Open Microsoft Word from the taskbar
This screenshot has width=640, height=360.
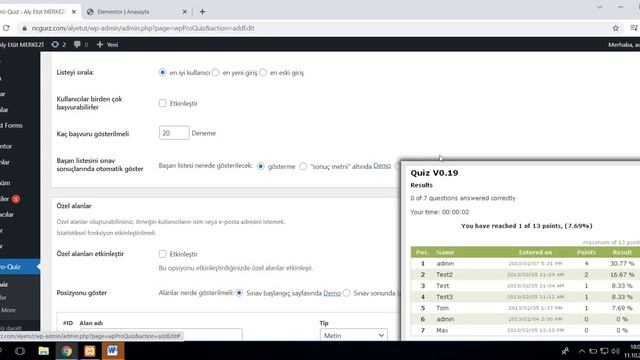(x=113, y=351)
